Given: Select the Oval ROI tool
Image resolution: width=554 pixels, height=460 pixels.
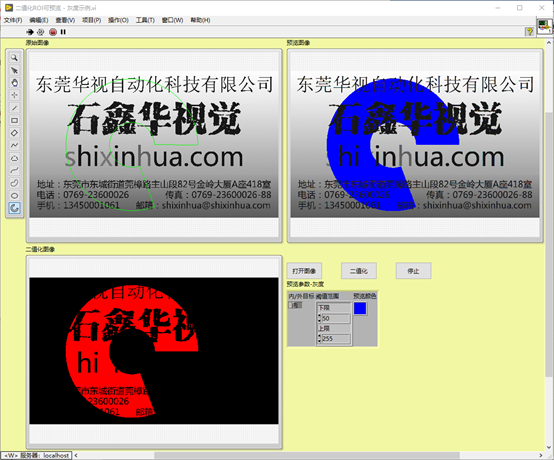Looking at the screenshot, I should click(14, 195).
